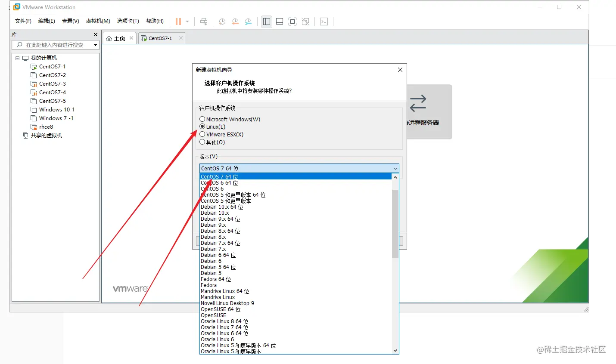
Task: Select the Linux(L) radio button
Action: click(202, 126)
